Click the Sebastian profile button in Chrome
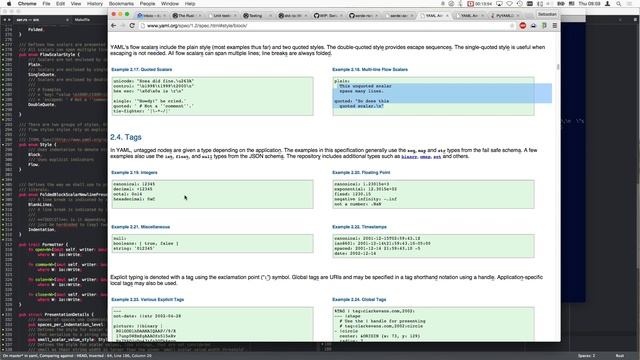The width and height of the screenshot is (640, 360). point(547,14)
